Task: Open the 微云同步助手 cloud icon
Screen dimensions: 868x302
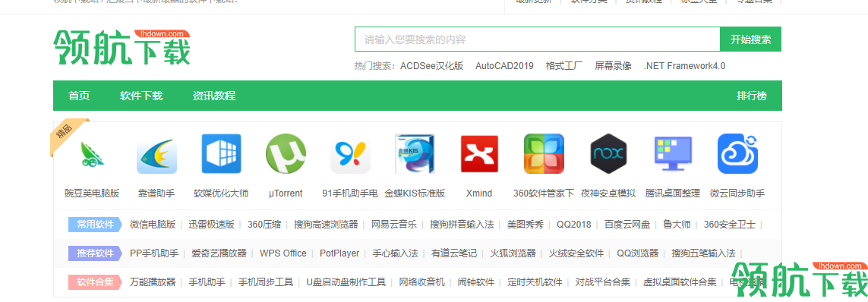Action: click(737, 154)
